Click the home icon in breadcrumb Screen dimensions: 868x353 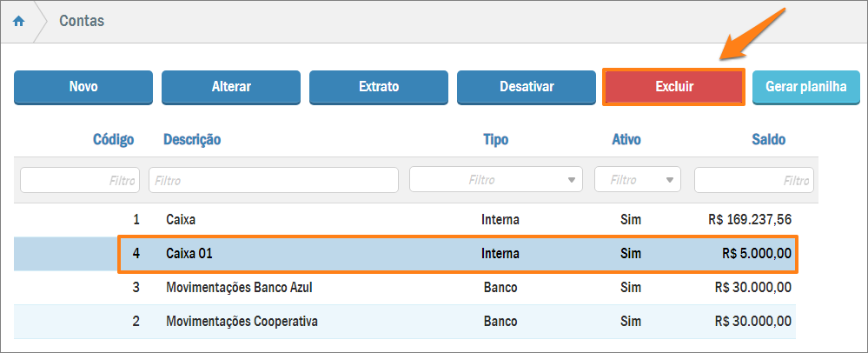click(18, 21)
